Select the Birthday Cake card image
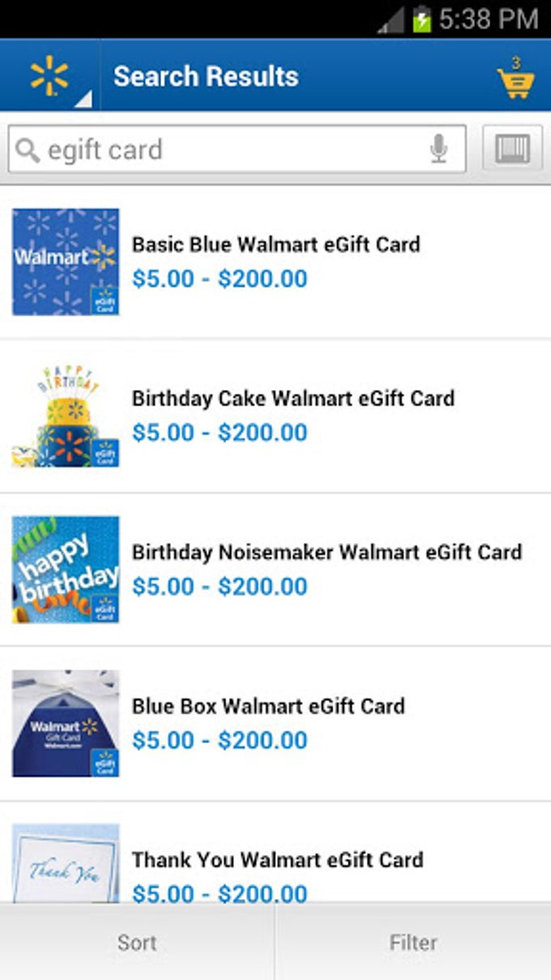Image resolution: width=551 pixels, height=980 pixels. pos(66,416)
